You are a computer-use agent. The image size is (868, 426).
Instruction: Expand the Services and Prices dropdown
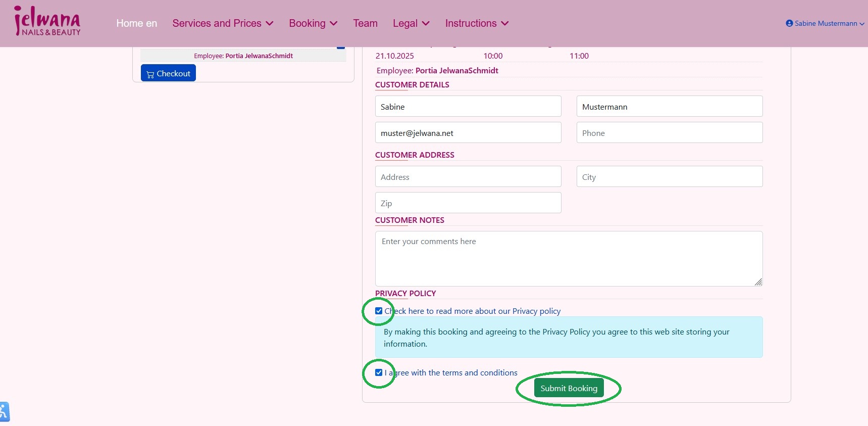tap(223, 23)
